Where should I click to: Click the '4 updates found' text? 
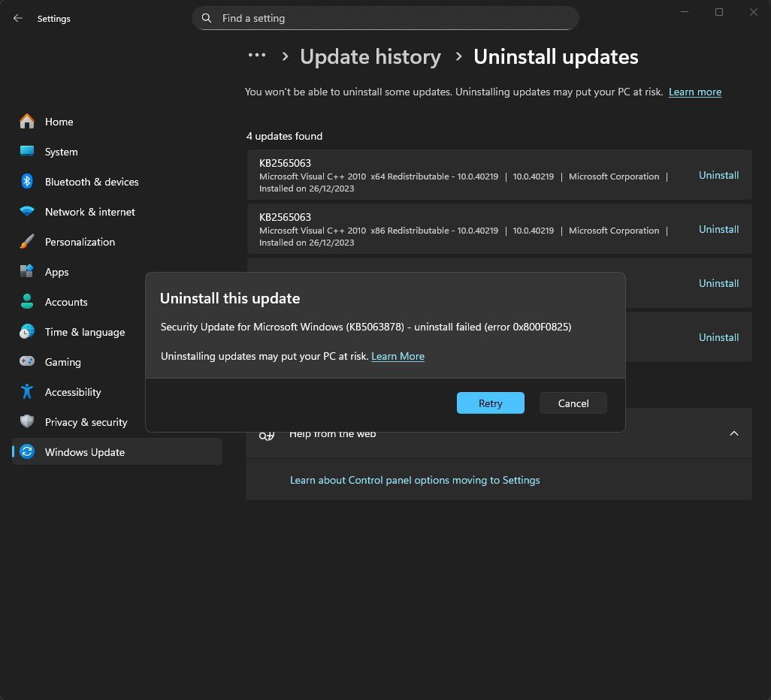pyautogui.click(x=284, y=136)
